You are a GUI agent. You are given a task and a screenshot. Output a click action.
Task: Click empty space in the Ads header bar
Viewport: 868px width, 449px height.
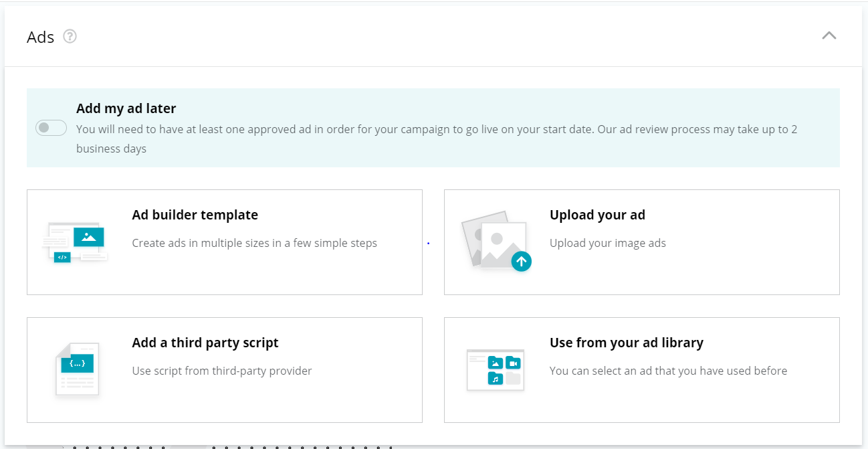(435, 37)
